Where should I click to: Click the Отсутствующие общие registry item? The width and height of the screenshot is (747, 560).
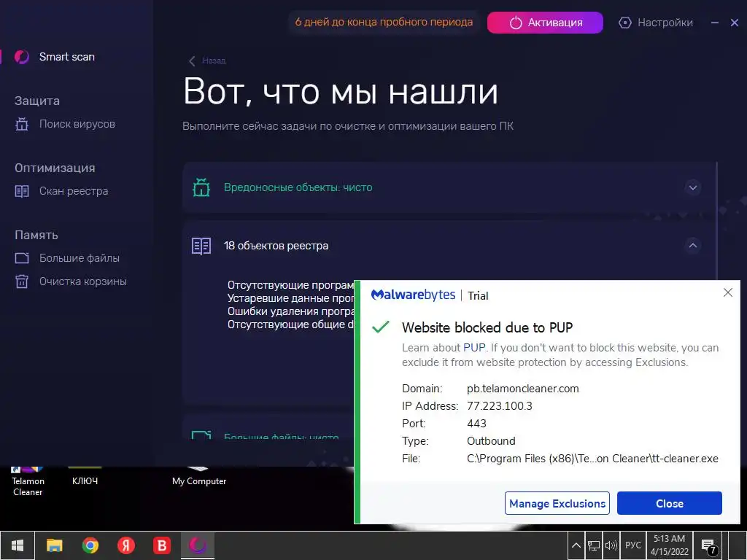click(290, 324)
